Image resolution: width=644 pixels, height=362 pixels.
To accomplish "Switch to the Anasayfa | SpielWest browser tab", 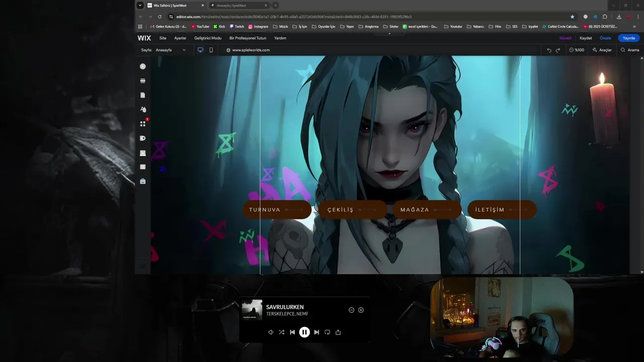I will 239,6.
